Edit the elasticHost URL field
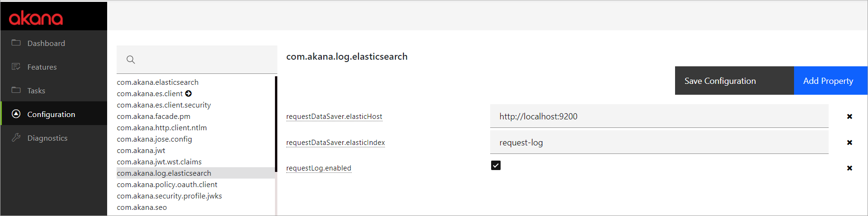The height and width of the screenshot is (216, 868). click(659, 117)
